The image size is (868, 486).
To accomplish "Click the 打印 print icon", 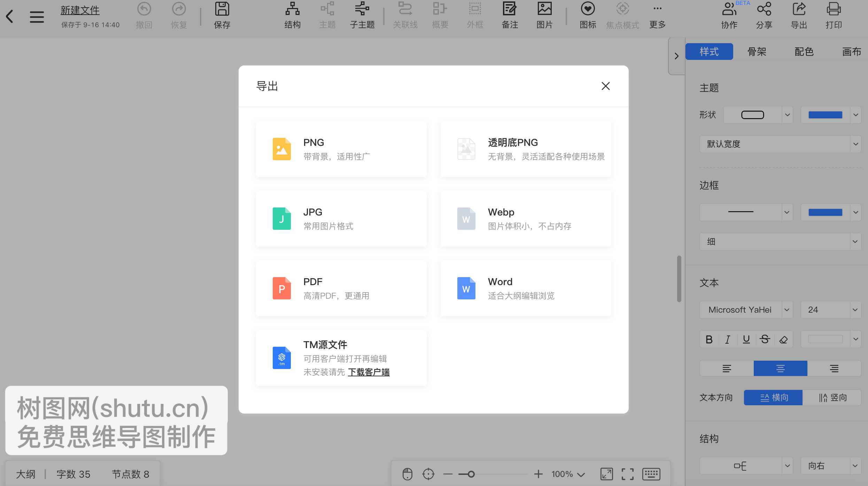I will coord(834,15).
